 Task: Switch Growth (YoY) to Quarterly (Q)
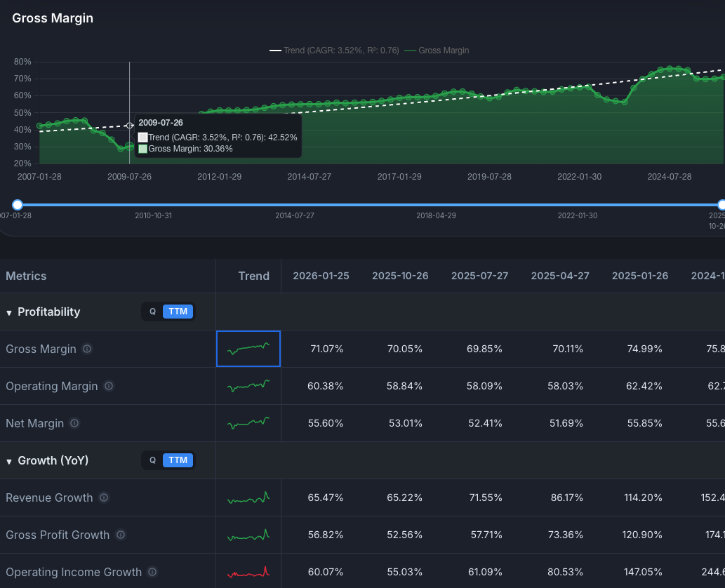pyautogui.click(x=152, y=460)
